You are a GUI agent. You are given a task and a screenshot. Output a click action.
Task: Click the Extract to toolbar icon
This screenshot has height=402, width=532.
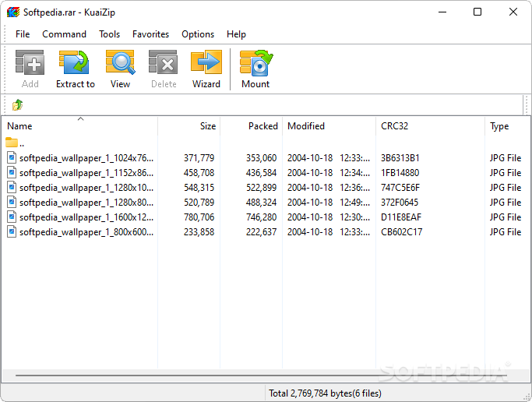(x=74, y=62)
